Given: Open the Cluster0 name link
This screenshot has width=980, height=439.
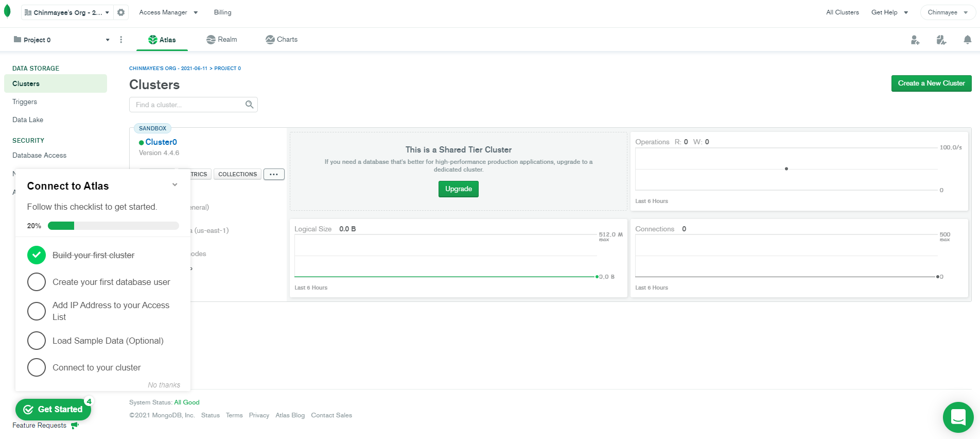Looking at the screenshot, I should [161, 142].
